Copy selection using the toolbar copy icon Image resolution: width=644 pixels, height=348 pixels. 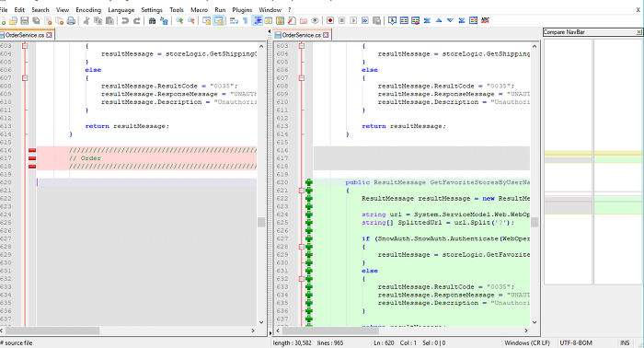pyautogui.click(x=98, y=20)
